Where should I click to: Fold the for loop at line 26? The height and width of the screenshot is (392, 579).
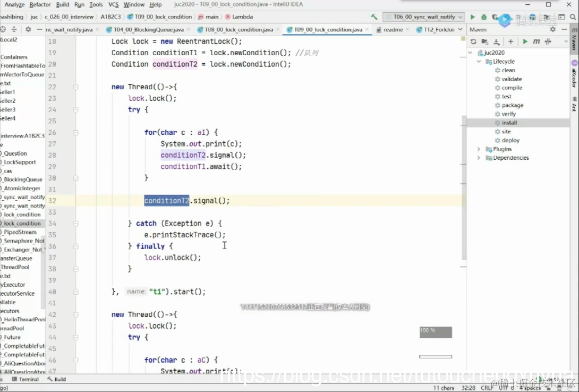pyautogui.click(x=76, y=132)
